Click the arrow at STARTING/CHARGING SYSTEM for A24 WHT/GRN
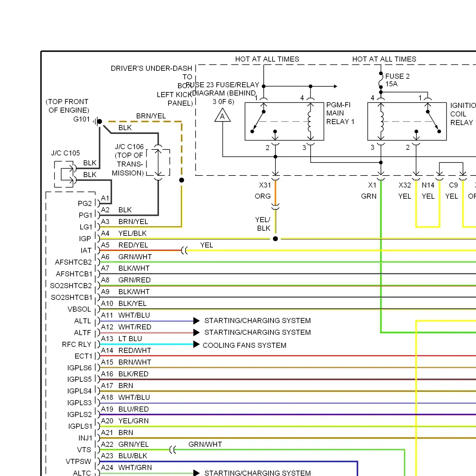This screenshot has width=476, height=476. tap(196, 473)
